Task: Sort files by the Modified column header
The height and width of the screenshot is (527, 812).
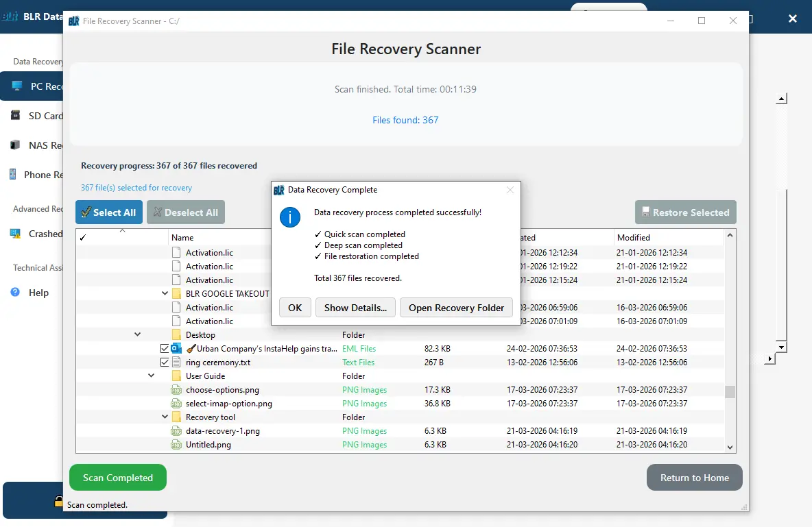Action: 633,238
